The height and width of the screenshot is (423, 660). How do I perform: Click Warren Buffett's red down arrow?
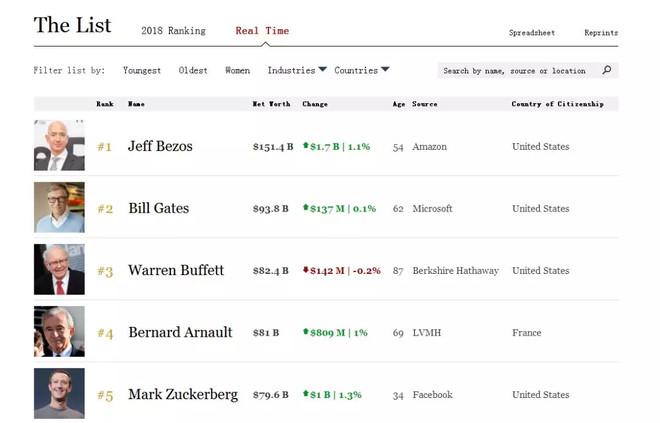(x=306, y=270)
